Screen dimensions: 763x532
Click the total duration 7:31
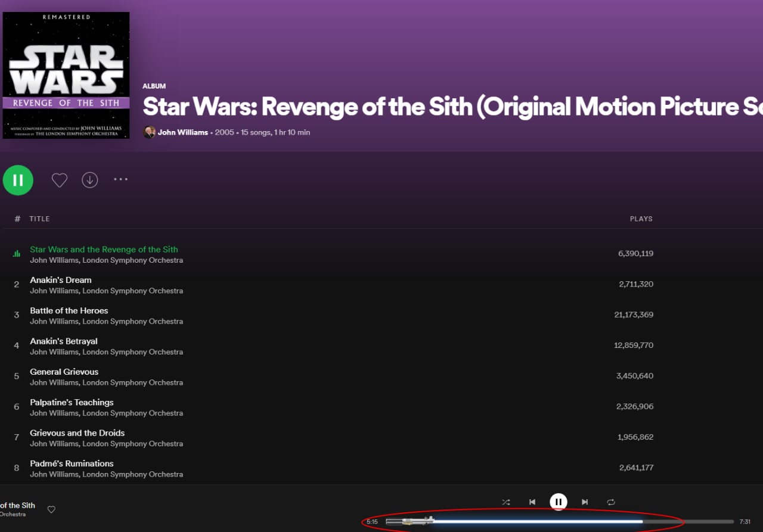point(745,521)
